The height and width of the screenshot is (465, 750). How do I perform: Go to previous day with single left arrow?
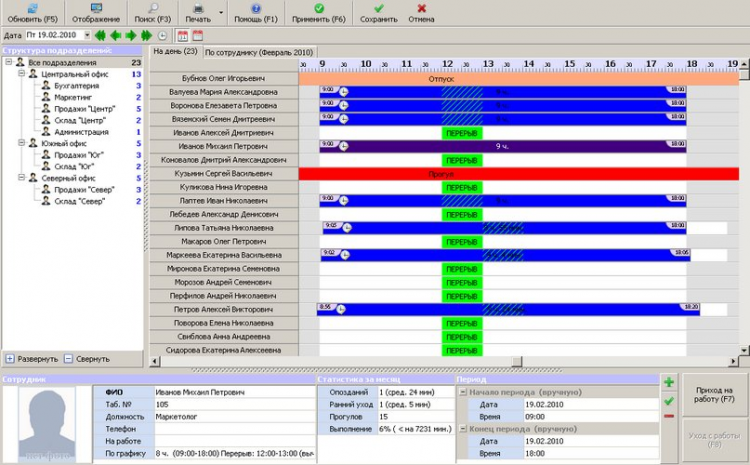(117, 36)
